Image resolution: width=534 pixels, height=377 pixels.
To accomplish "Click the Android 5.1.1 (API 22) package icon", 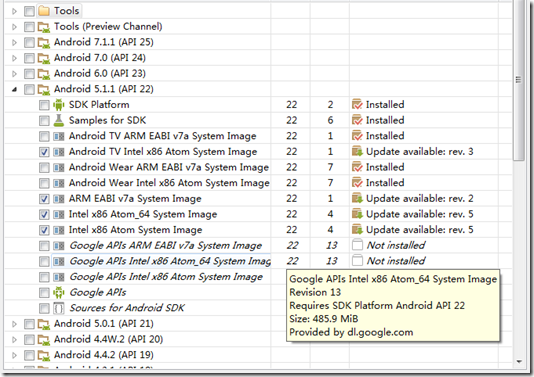I will click(x=44, y=89).
